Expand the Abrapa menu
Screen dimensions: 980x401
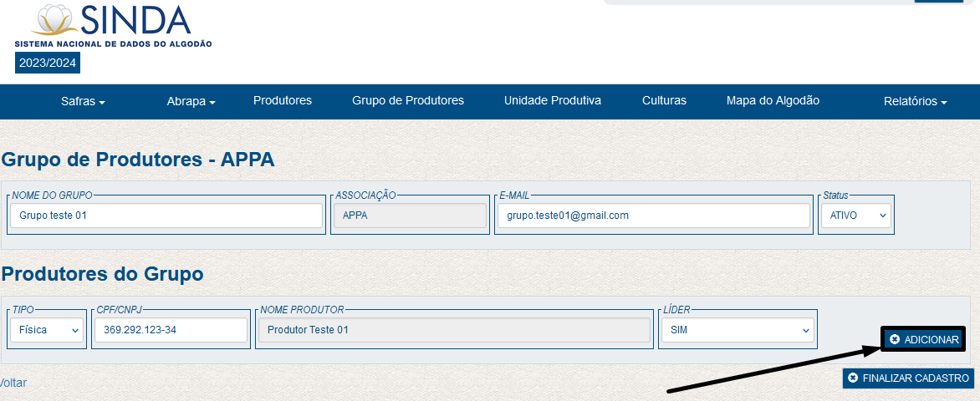[x=191, y=102]
